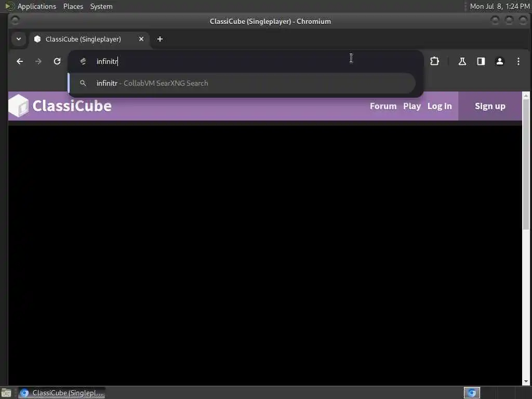532x399 pixels.
Task: Open the profile avatar menu
Action: [x=499, y=61]
